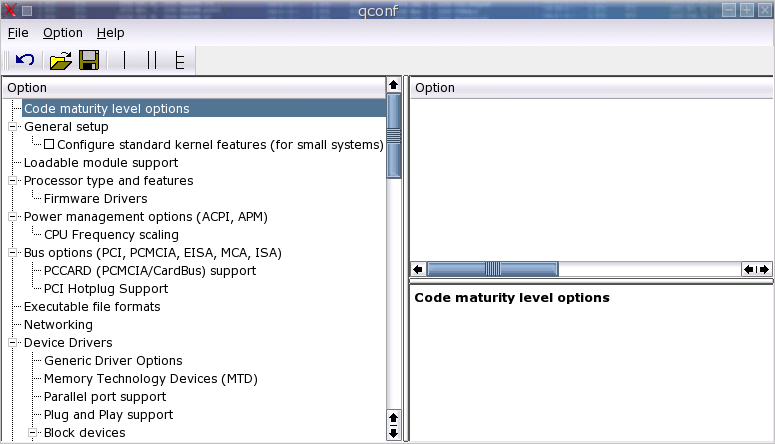The image size is (775, 444).
Task: Select Loadable module support item
Action: click(x=101, y=163)
